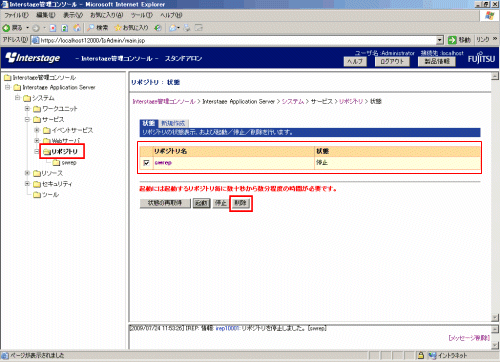Open the お気に入り star toolbar button

pos(131,28)
